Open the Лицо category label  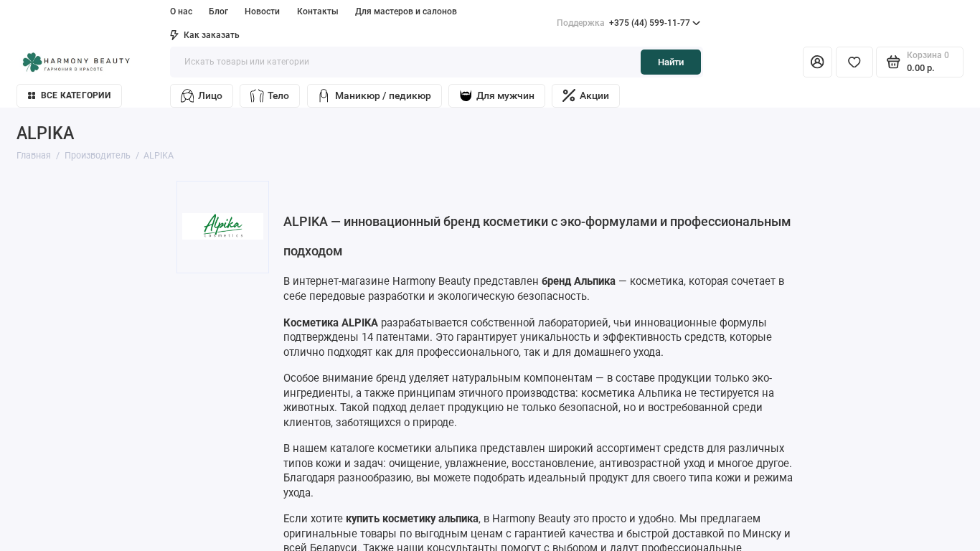210,95
